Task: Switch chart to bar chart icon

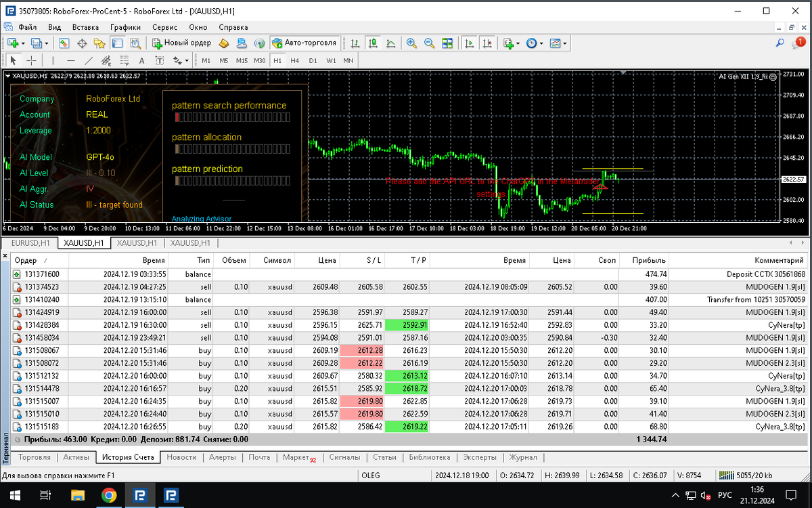Action: (x=355, y=43)
